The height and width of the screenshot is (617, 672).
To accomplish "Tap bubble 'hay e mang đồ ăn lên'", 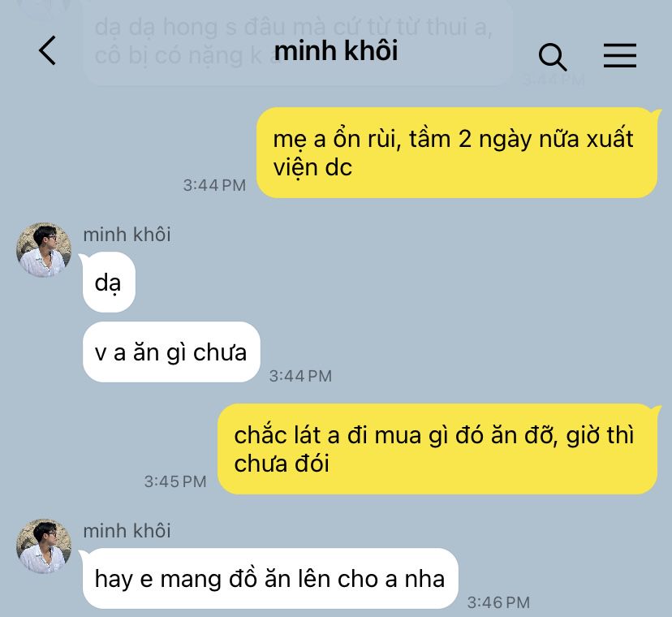I will [270, 578].
